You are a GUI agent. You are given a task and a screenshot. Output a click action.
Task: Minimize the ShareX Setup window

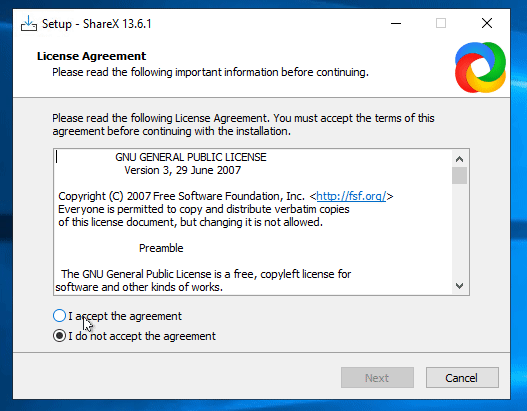click(396, 24)
